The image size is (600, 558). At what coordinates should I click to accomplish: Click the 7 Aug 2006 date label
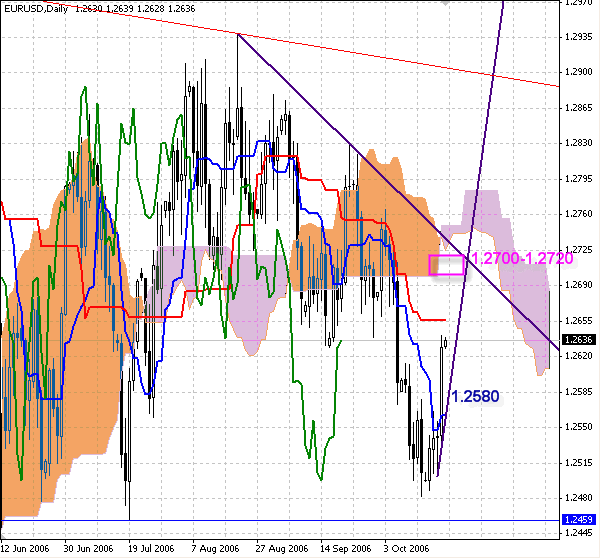[215, 549]
